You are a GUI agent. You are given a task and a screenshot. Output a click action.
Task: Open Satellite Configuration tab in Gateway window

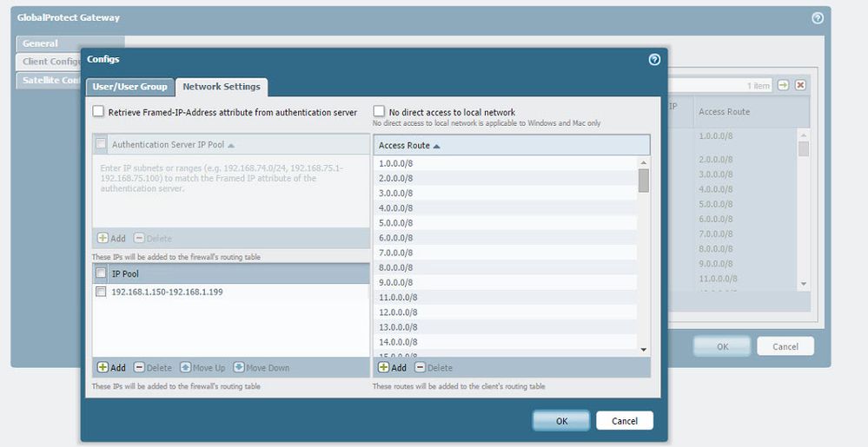pos(49,80)
